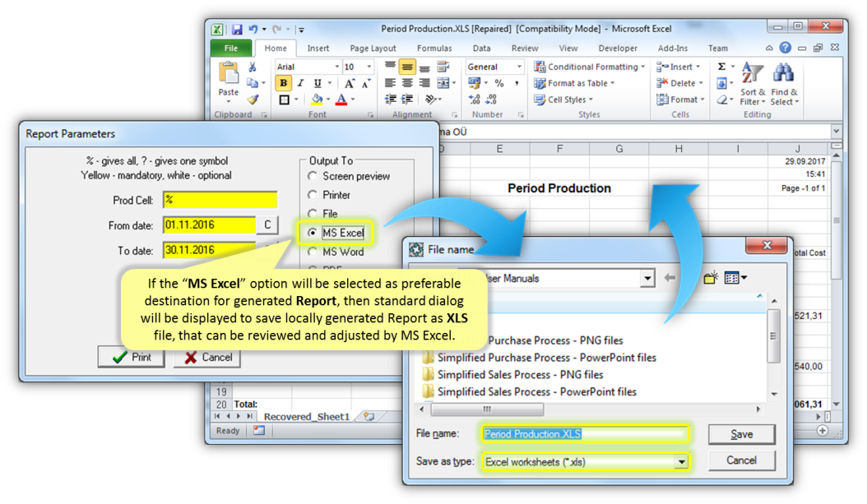The width and height of the screenshot is (867, 504).
Task: Apply Percent Style in Number group
Action: tap(499, 83)
